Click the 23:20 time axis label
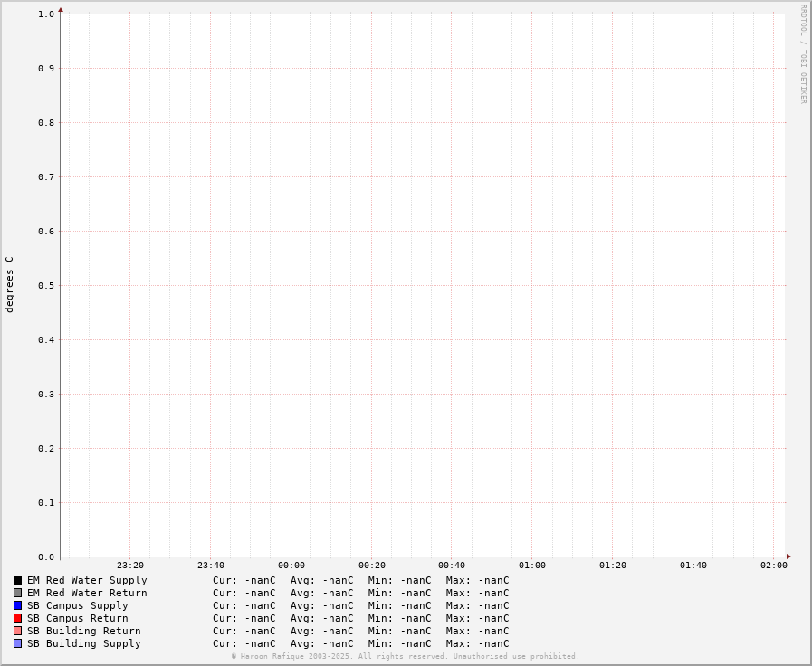Viewport: 812px width, 666px height. click(x=130, y=566)
